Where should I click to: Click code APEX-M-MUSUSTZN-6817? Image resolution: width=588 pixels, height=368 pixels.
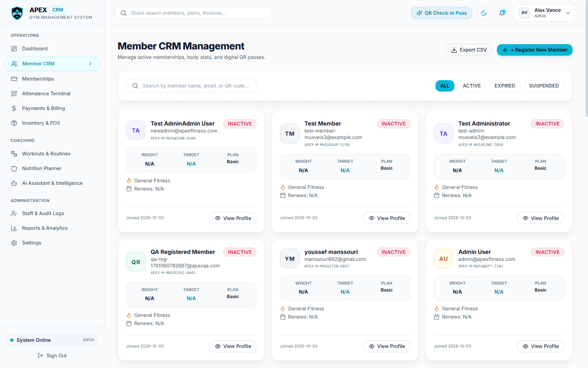327,266
